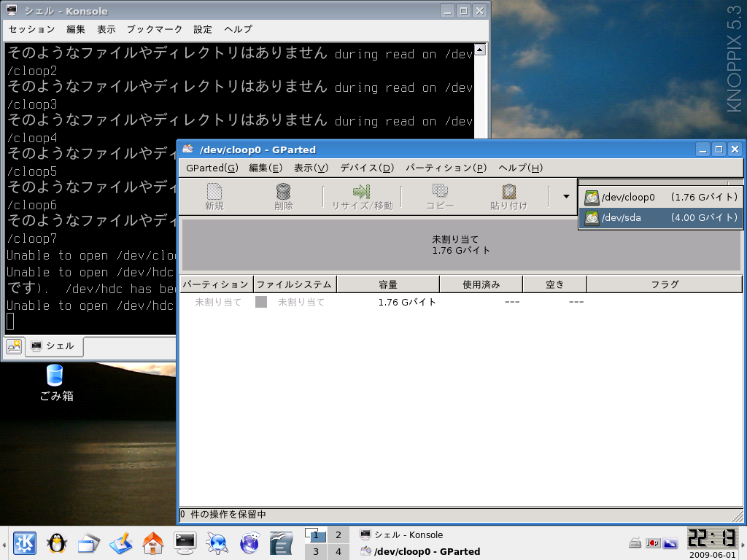Sort by パーティション column header
Screen dimensions: 747x560
(216, 284)
